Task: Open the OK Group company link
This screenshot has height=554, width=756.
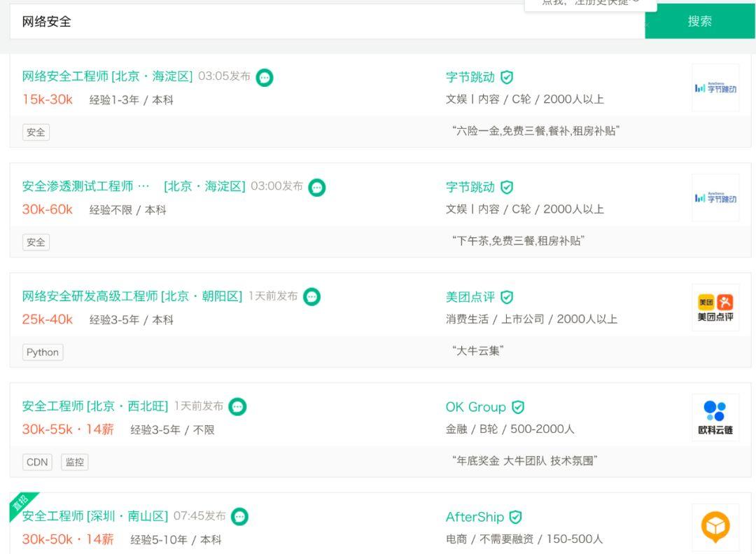Action: tap(475, 408)
